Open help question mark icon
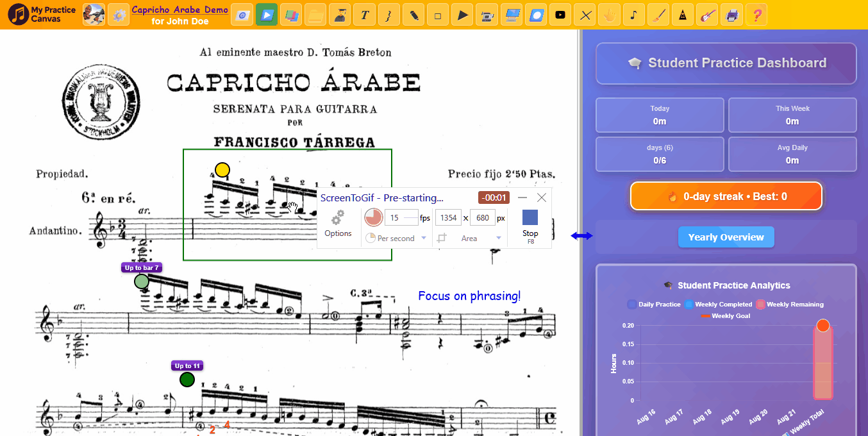 756,14
